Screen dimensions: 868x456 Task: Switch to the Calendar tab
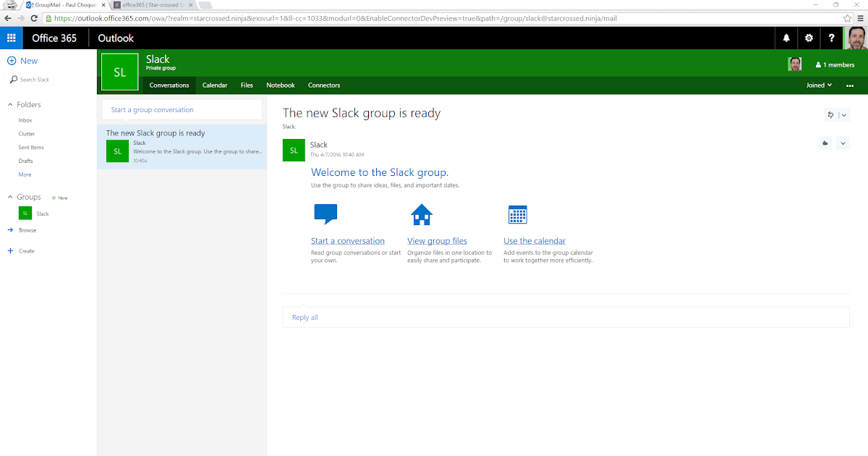tap(215, 85)
